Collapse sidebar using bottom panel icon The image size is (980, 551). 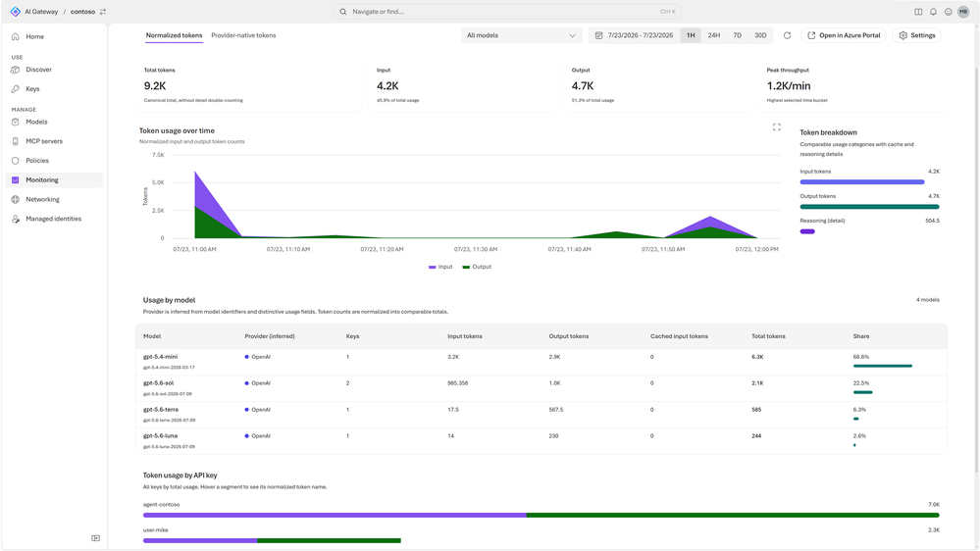(x=95, y=538)
